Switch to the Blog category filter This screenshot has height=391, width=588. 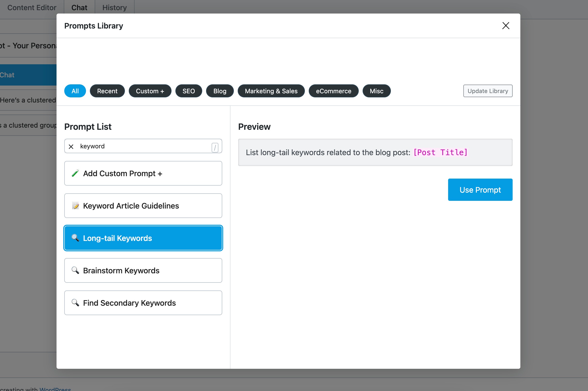pyautogui.click(x=219, y=91)
